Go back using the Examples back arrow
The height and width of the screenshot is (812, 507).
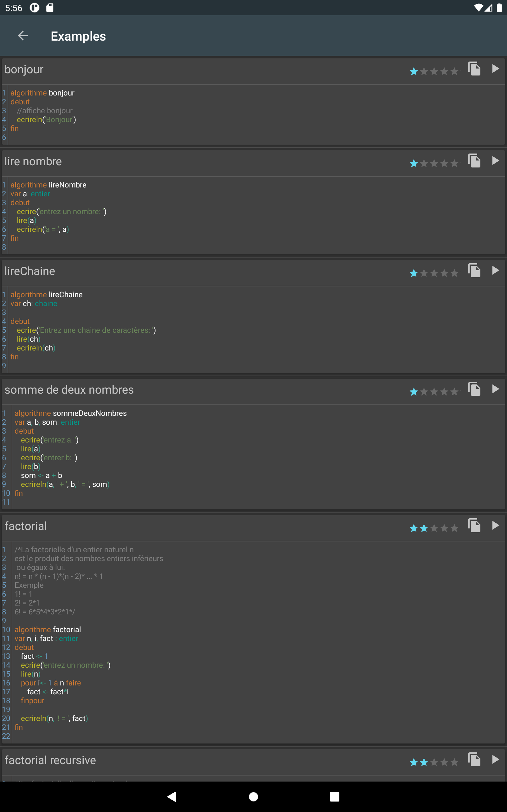pos(23,36)
